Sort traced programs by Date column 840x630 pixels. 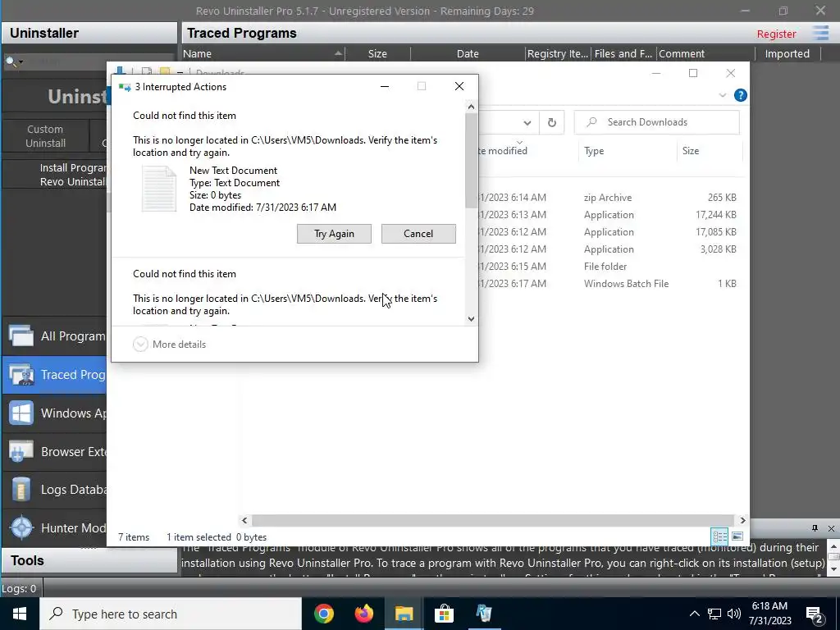coord(468,53)
